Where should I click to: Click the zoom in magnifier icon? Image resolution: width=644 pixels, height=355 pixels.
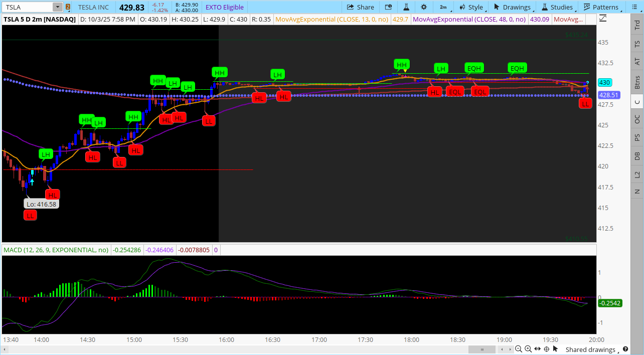click(x=528, y=349)
